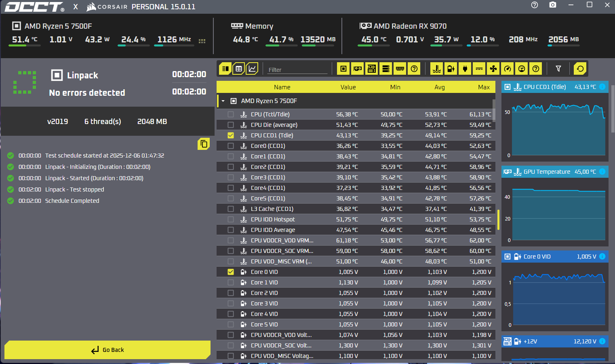Switch to the table-only view icon
This screenshot has height=364, width=615.
point(239,69)
